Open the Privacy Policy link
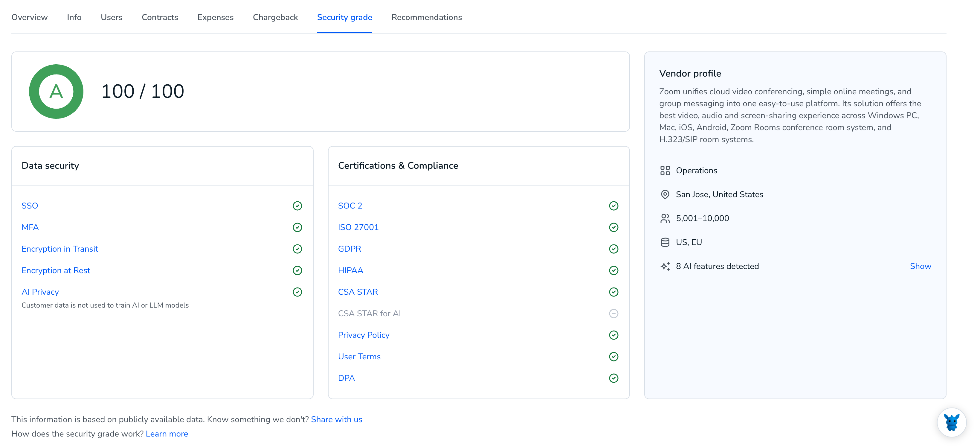This screenshot has height=447, width=980. 364,335
